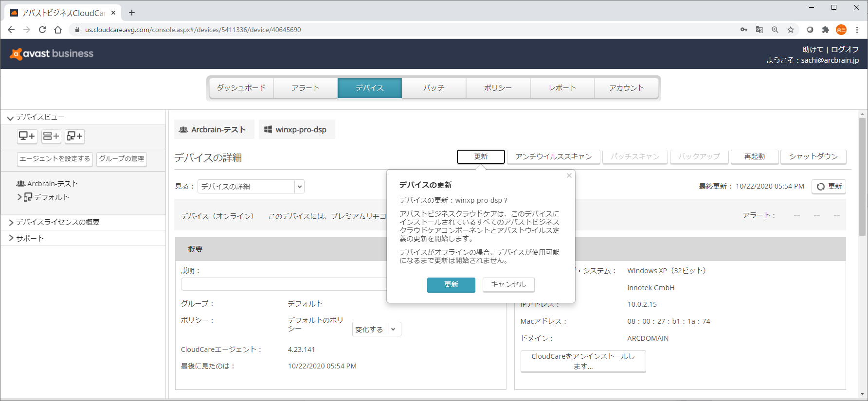Bookmark this page with the star icon
The height and width of the screenshot is (401, 868).
pyautogui.click(x=791, y=30)
